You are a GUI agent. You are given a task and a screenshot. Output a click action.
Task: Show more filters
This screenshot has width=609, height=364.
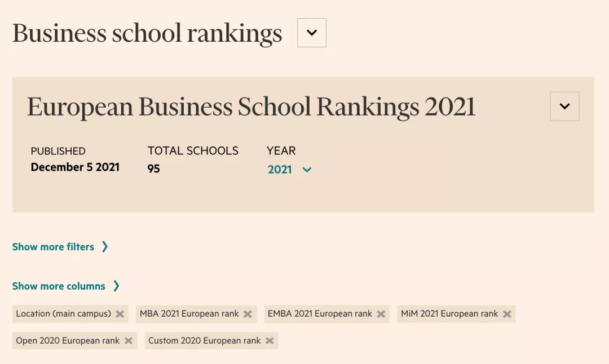(x=53, y=246)
